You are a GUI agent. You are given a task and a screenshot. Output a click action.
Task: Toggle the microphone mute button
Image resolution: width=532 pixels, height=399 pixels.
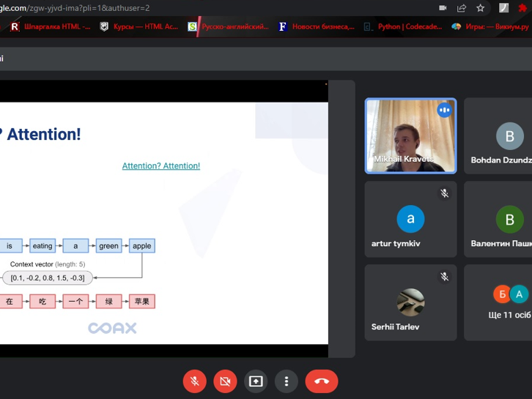click(x=194, y=381)
